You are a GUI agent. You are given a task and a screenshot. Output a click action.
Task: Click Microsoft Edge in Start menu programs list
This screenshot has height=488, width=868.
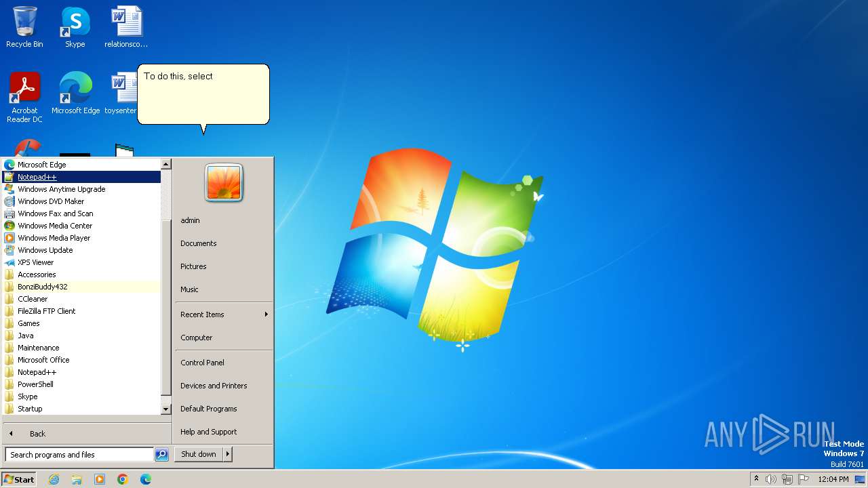point(81,165)
